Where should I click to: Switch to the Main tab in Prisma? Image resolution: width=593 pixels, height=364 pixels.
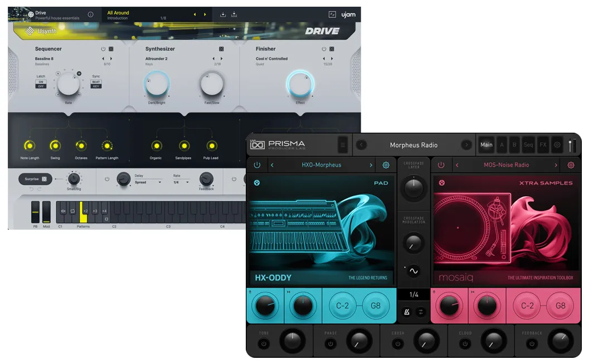pyautogui.click(x=486, y=145)
